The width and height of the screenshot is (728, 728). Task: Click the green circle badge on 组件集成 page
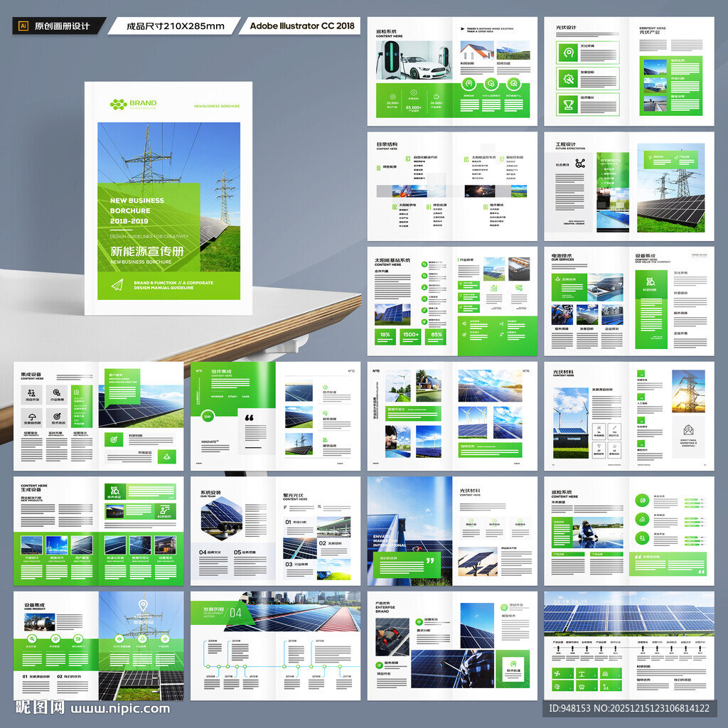[x=207, y=417]
